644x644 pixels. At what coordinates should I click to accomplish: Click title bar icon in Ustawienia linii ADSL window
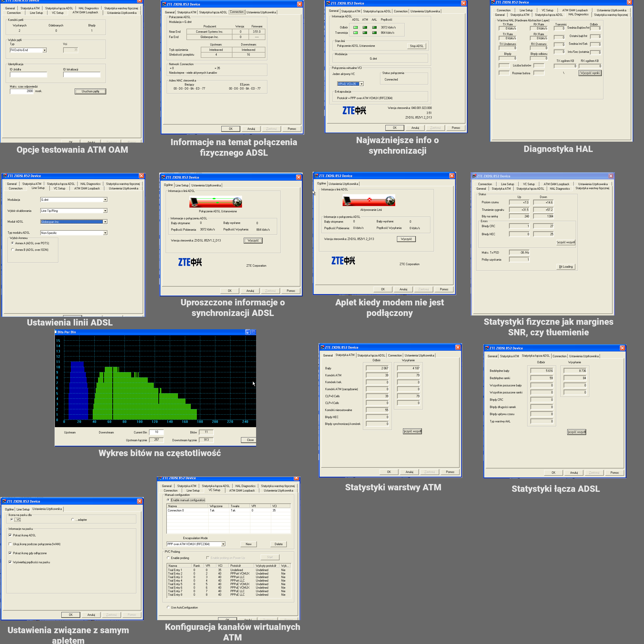[5, 176]
